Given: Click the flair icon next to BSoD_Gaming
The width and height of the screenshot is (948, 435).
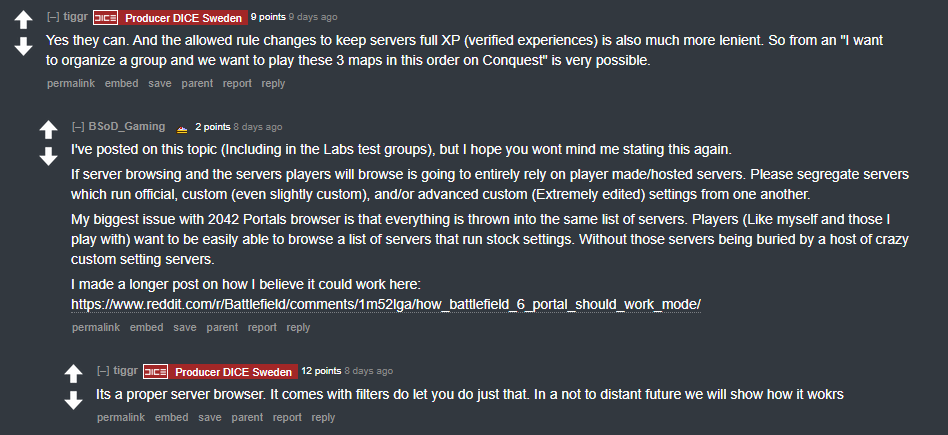Looking at the screenshot, I should pyautogui.click(x=182, y=127).
